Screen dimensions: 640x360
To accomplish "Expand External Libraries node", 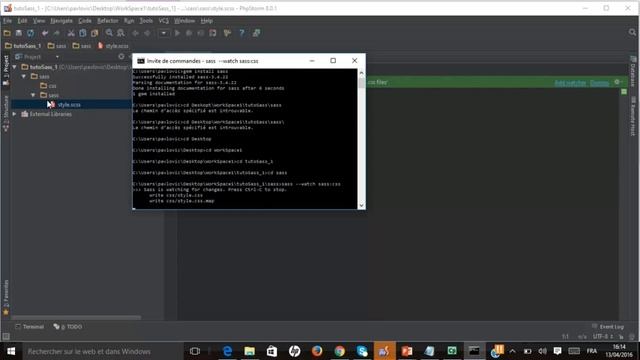I will pyautogui.click(x=15, y=114).
